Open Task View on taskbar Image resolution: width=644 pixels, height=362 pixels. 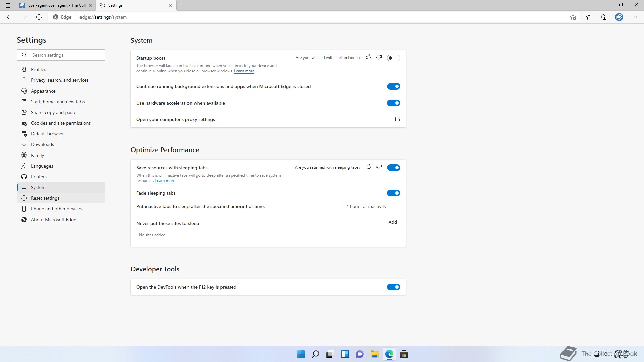(330, 354)
